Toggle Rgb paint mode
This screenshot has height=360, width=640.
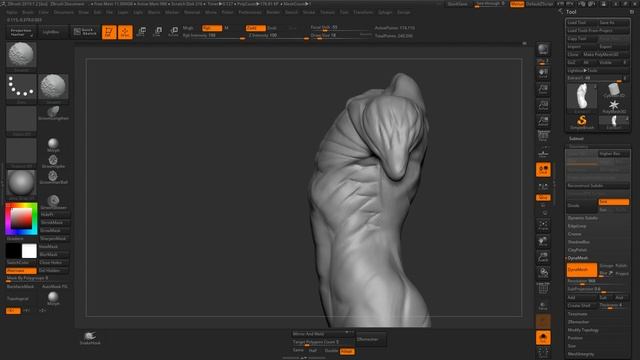(212, 28)
